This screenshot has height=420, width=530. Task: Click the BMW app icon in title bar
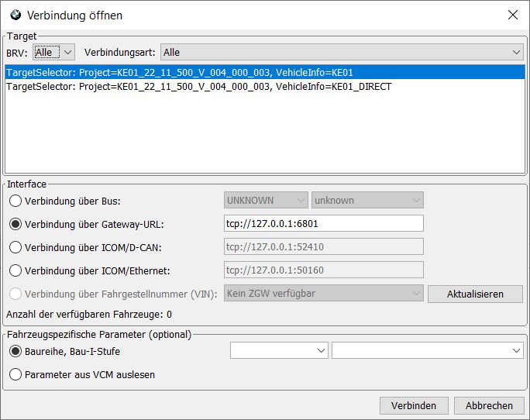click(x=15, y=15)
